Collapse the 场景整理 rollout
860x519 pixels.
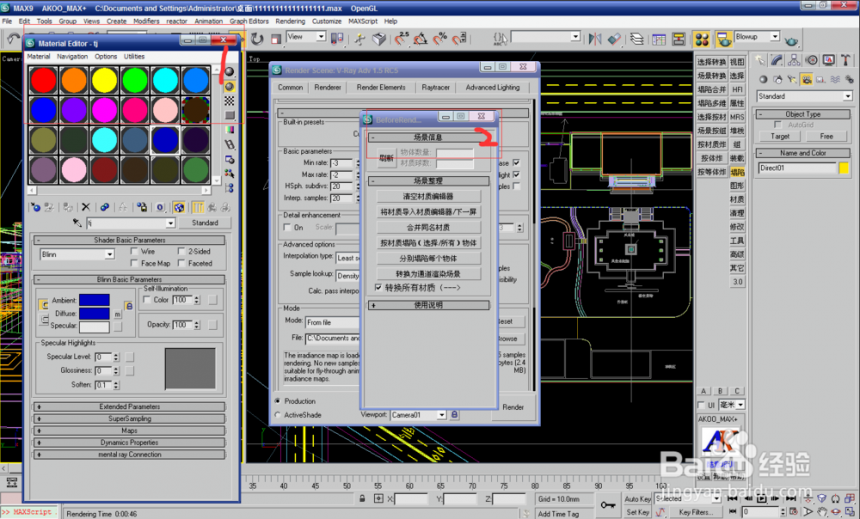[x=428, y=181]
